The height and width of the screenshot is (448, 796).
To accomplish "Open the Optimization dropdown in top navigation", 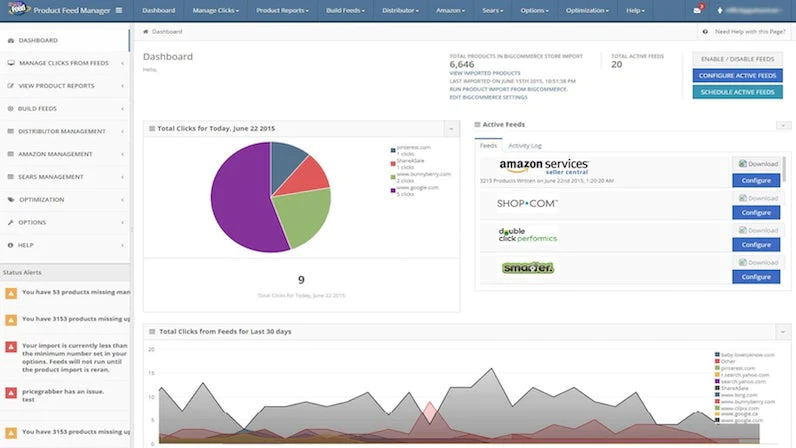I will [x=587, y=10].
